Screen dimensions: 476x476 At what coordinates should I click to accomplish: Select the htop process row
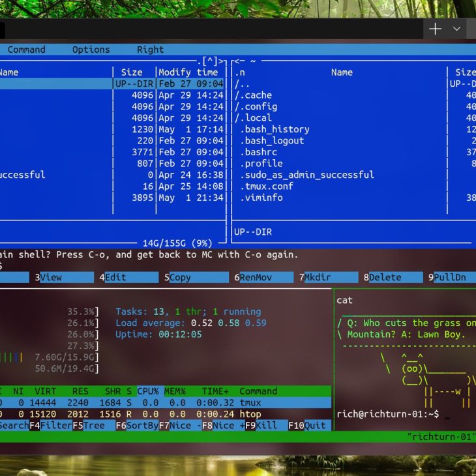(166, 414)
